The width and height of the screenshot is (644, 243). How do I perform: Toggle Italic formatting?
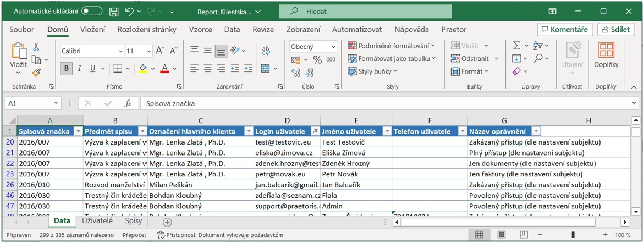tap(80, 69)
